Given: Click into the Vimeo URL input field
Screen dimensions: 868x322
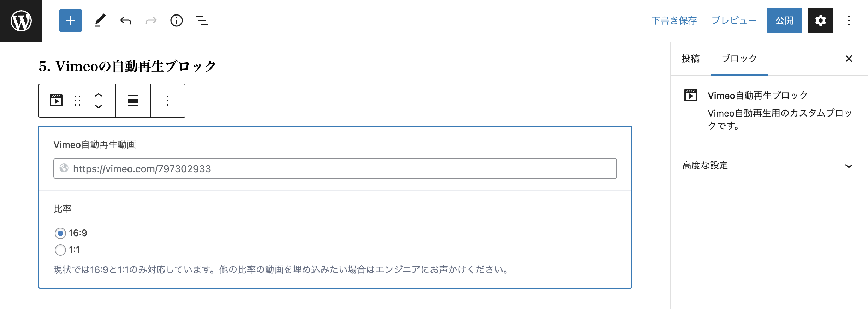Looking at the screenshot, I should coord(335,168).
